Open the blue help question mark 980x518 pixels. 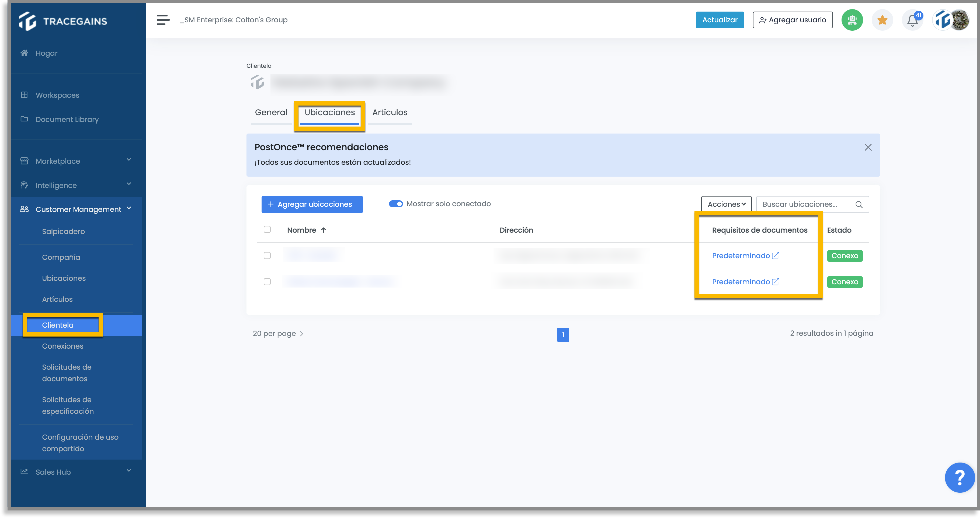point(960,477)
